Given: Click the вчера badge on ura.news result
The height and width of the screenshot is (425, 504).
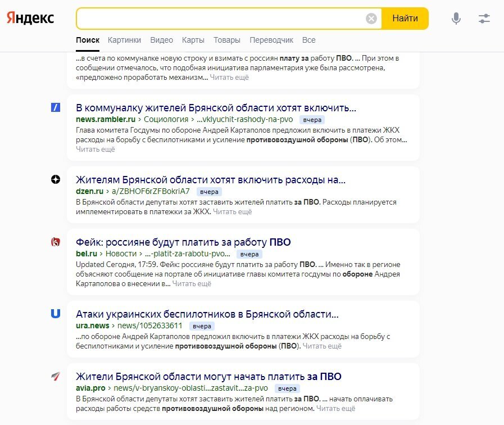Looking at the screenshot, I should point(202,326).
